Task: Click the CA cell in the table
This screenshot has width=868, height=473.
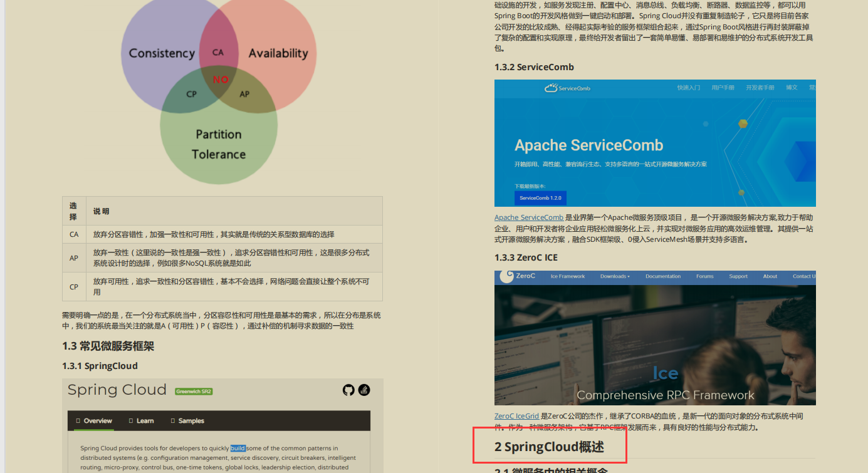Action: click(74, 234)
